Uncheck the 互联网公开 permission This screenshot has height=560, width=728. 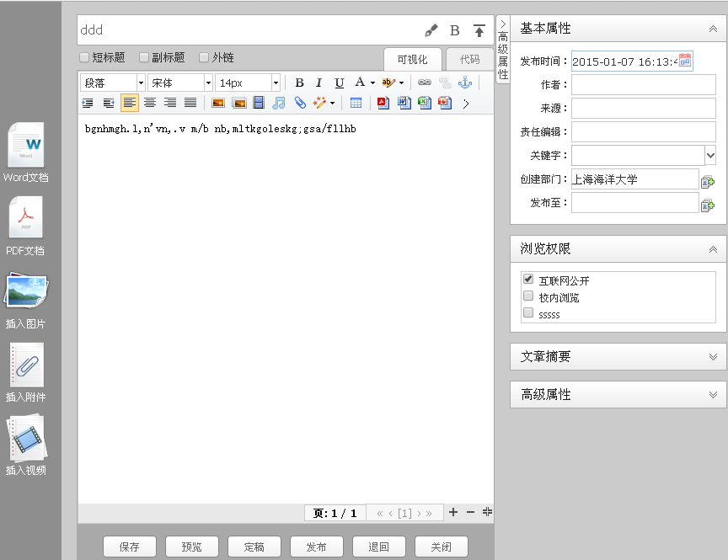528,279
